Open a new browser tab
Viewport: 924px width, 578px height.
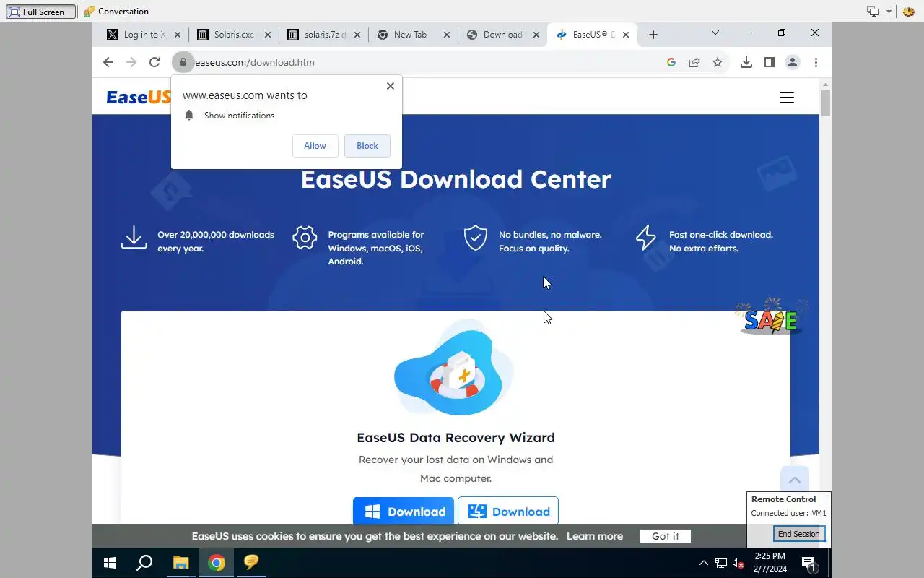[x=653, y=35]
